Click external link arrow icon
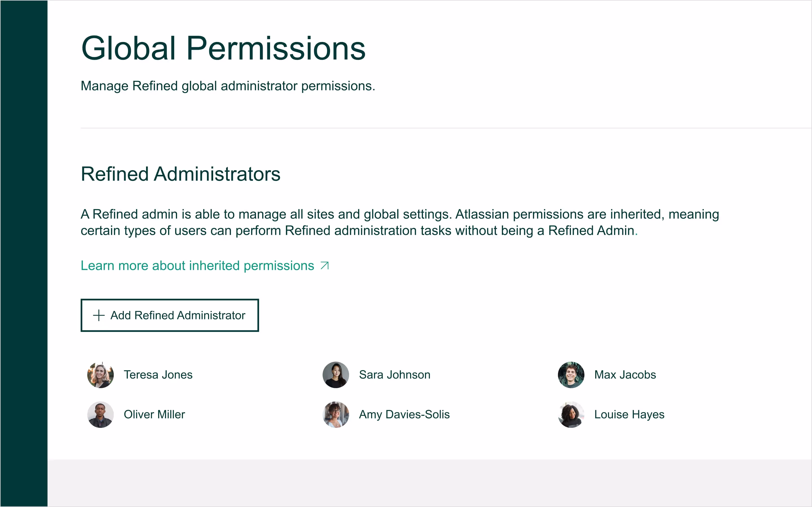 [x=325, y=266]
